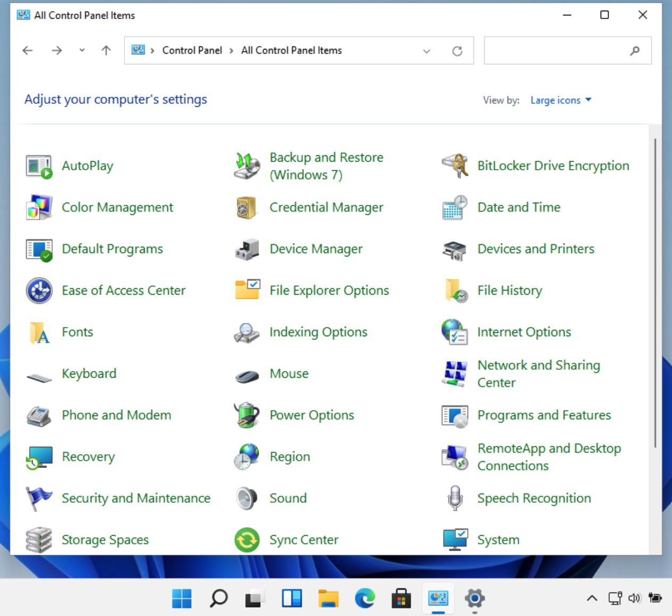Open Microsoft Edge from the taskbar
Viewport: 672px width, 616px height.
[x=365, y=598]
